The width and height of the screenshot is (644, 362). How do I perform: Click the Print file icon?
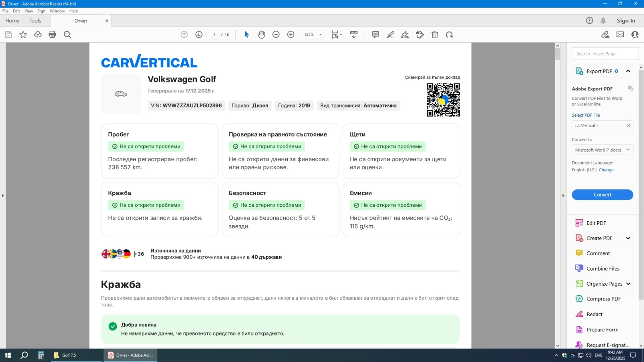[52, 35]
